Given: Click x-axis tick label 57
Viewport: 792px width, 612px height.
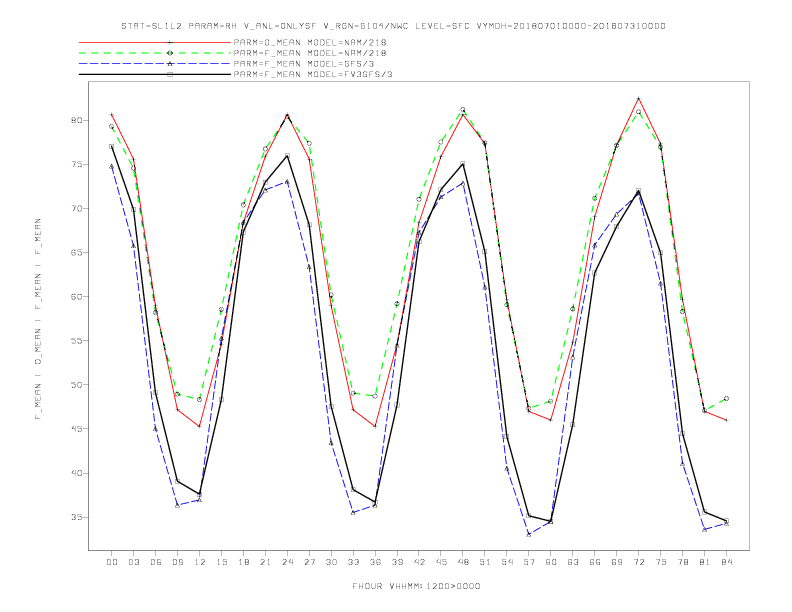Looking at the screenshot, I should [x=529, y=562].
